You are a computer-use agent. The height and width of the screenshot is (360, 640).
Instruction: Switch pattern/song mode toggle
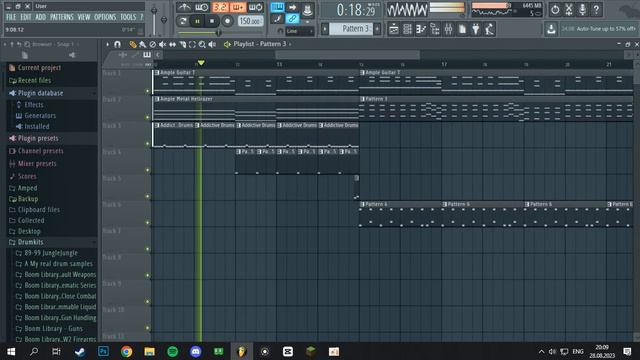click(183, 21)
